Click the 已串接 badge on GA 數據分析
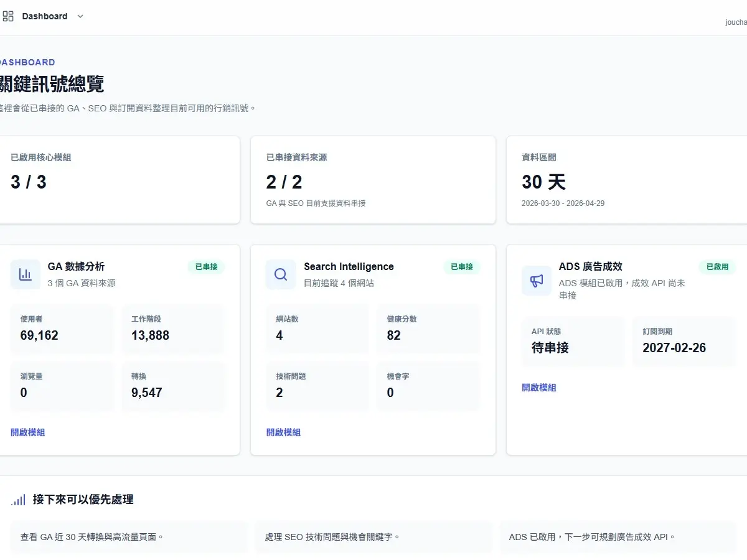The height and width of the screenshot is (560, 747). (207, 267)
